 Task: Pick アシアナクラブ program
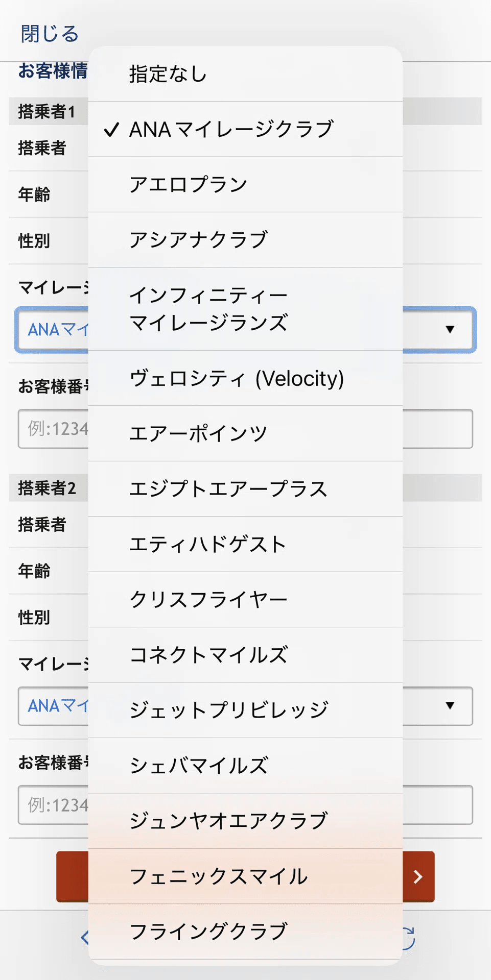pos(245,239)
